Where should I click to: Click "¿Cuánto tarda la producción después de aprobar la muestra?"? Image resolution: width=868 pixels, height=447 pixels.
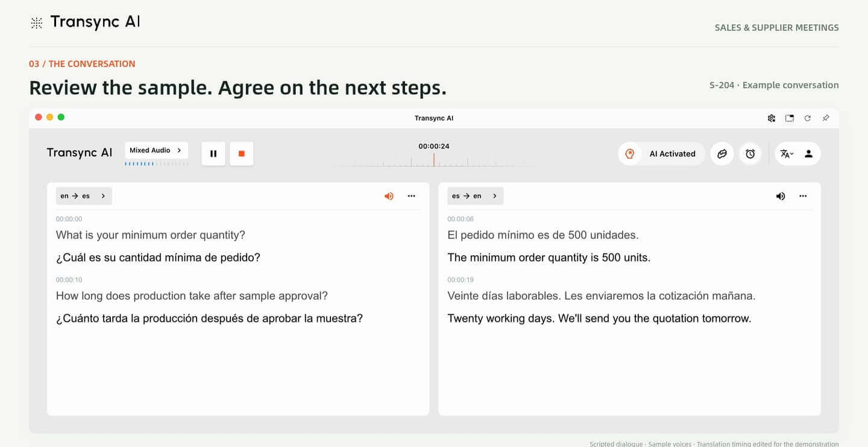(209, 319)
